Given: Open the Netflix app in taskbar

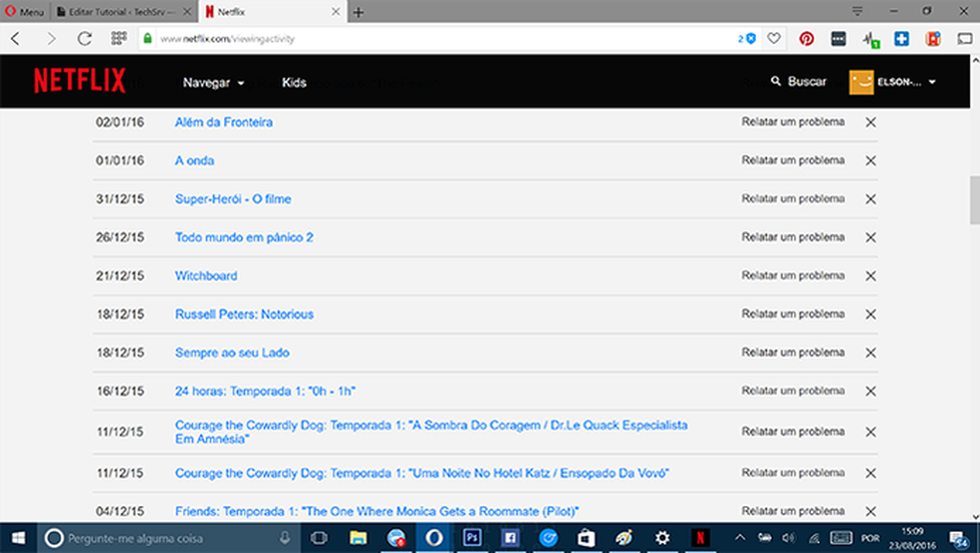Looking at the screenshot, I should tap(700, 537).
